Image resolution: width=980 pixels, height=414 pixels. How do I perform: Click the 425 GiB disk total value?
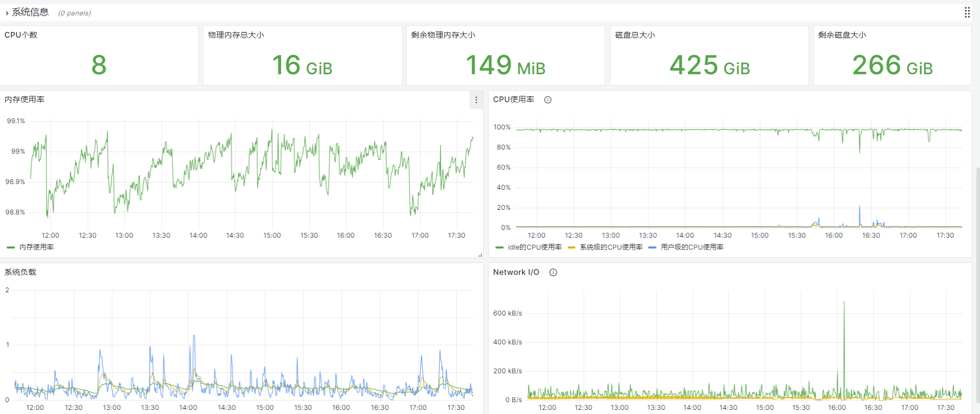tap(710, 65)
